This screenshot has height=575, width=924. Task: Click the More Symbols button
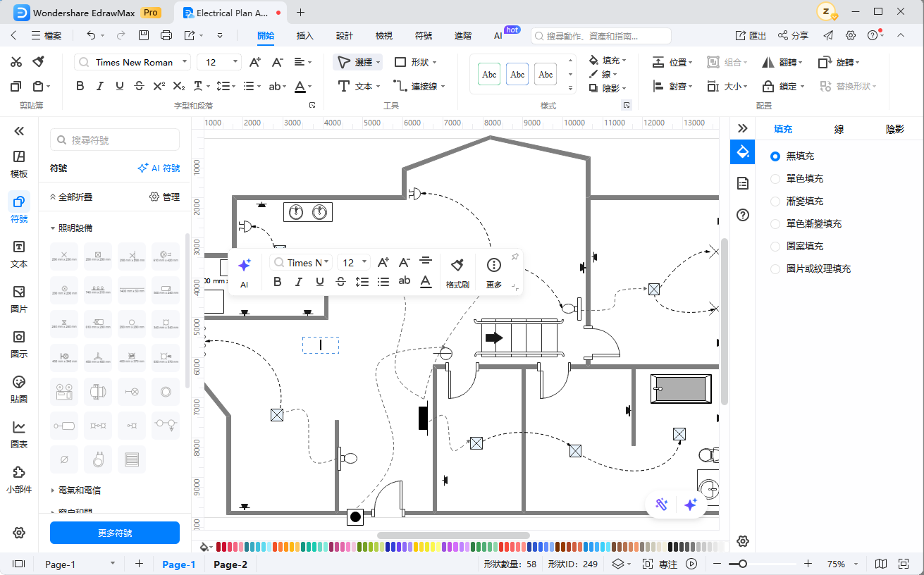[115, 533]
